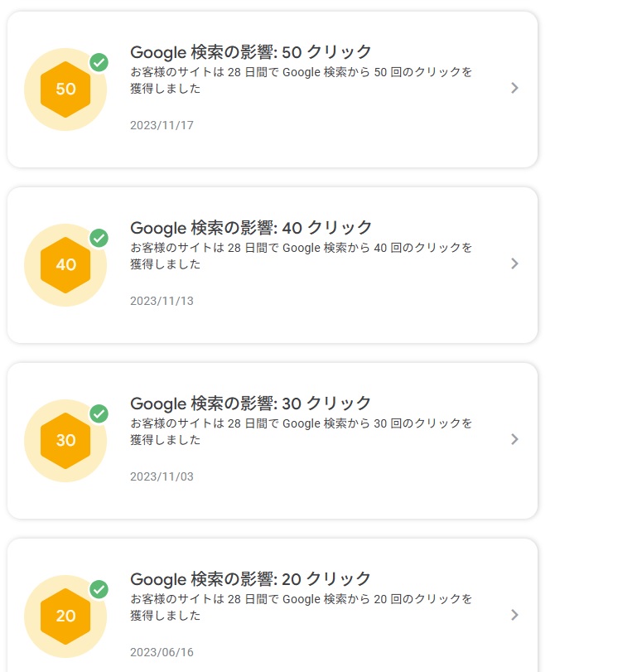Select the date 2023/11/13 on card
Image resolution: width=637 pixels, height=672 pixels.
(162, 301)
